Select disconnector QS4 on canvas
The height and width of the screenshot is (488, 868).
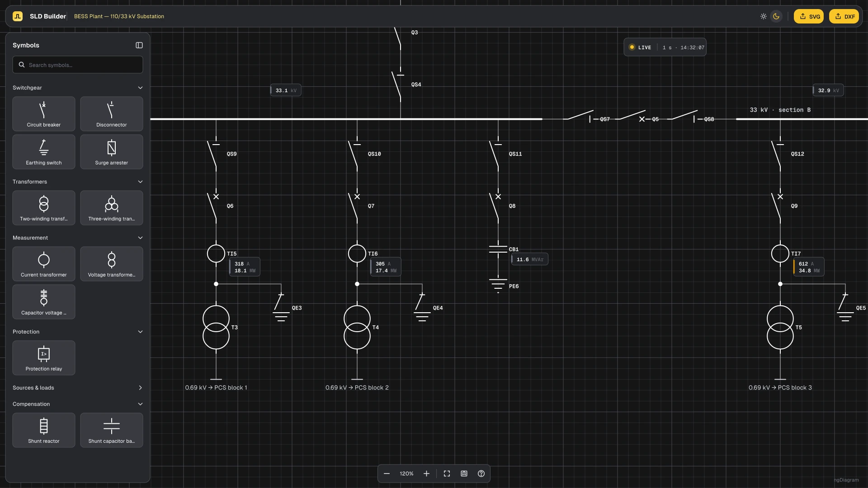click(399, 84)
